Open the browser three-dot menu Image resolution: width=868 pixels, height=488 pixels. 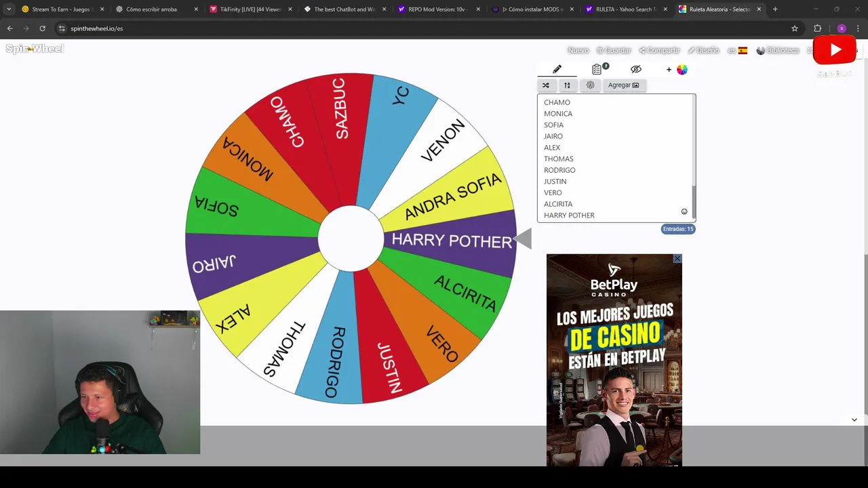[859, 28]
